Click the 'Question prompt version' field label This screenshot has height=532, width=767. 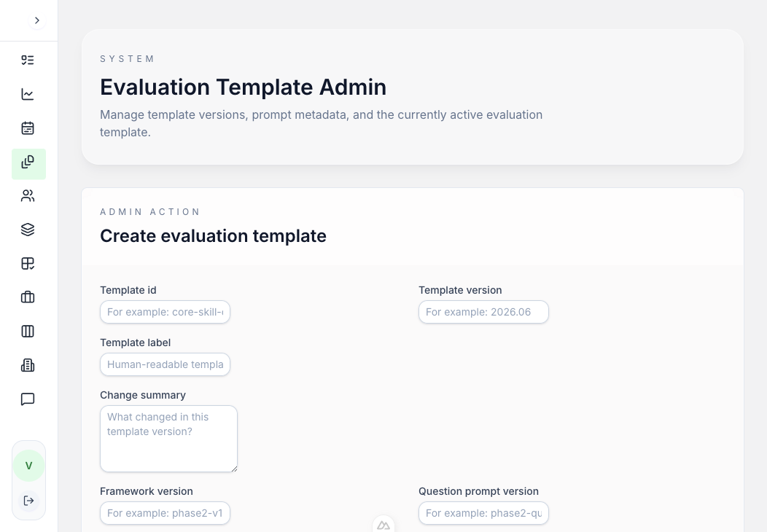[x=478, y=491]
